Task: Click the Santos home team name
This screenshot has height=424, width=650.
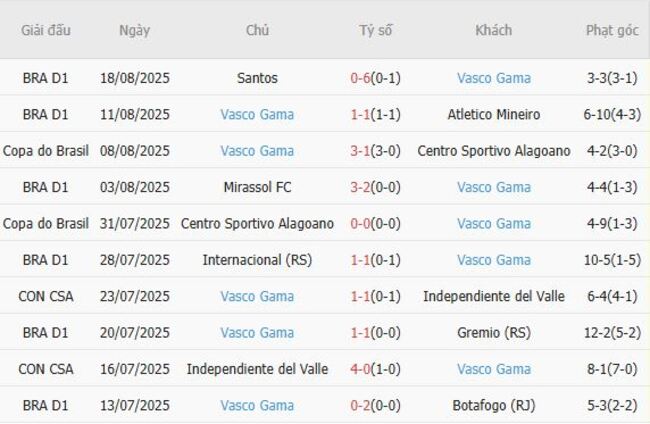Action: click(x=257, y=78)
